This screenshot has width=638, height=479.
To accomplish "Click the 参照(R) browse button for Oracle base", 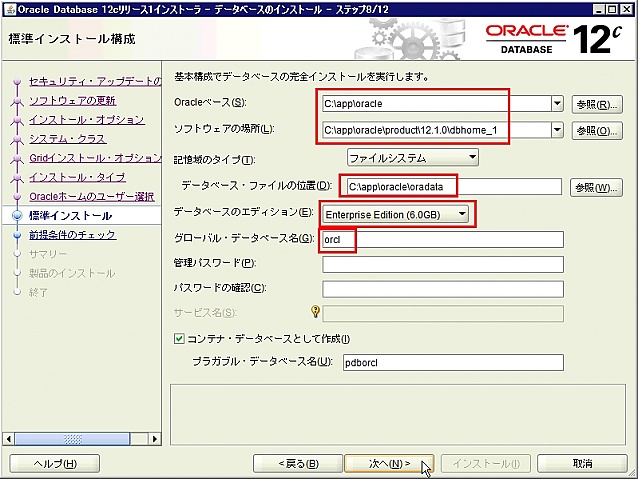I will tap(597, 105).
